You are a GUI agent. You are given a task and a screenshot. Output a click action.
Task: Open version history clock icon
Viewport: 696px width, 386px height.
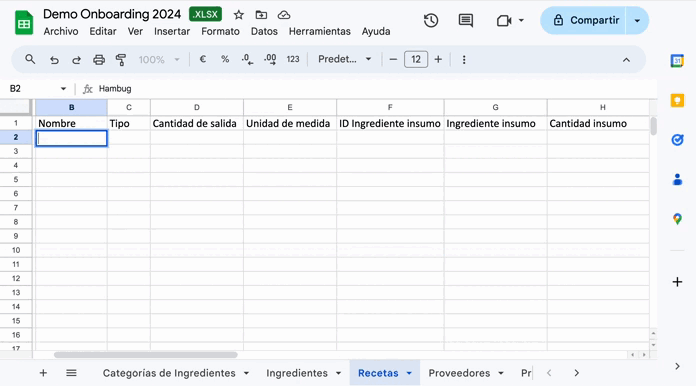click(431, 20)
